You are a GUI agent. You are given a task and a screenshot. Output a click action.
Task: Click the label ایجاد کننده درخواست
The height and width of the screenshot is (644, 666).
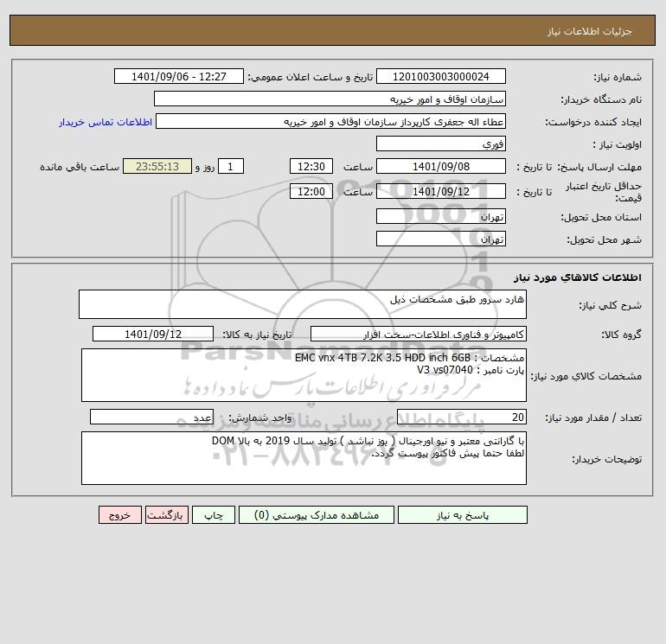[593, 122]
